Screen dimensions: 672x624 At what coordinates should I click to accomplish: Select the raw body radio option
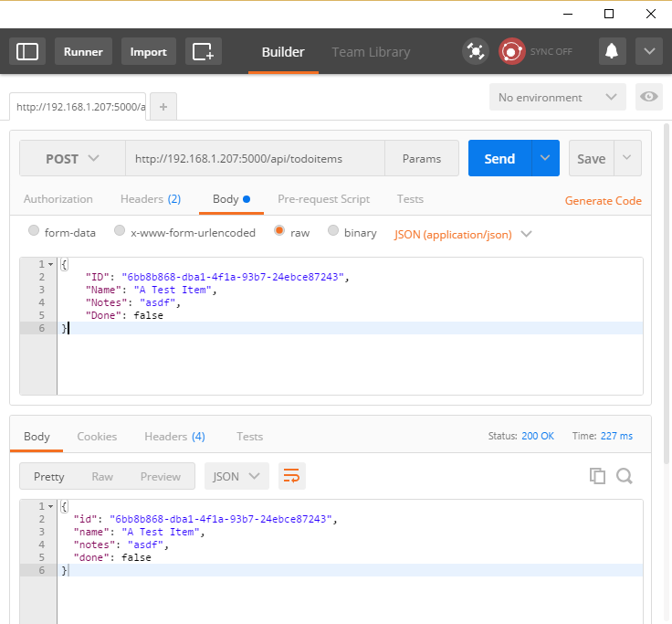coord(279,231)
